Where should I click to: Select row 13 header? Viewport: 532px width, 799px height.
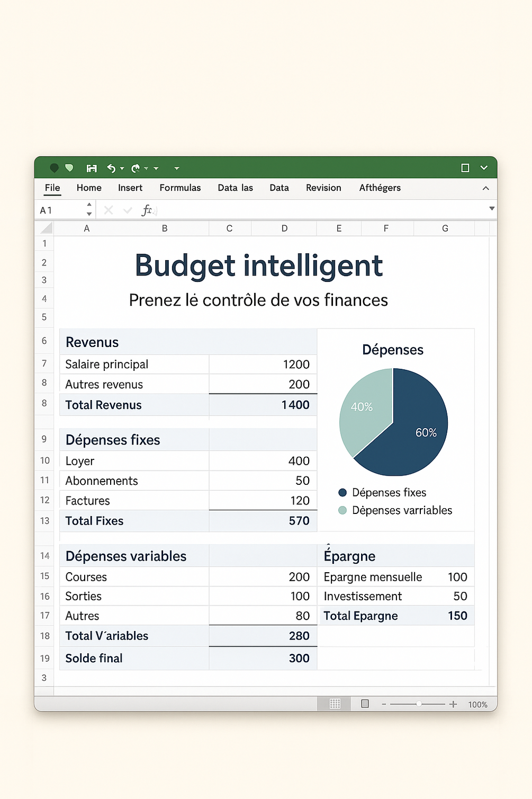tap(44, 521)
